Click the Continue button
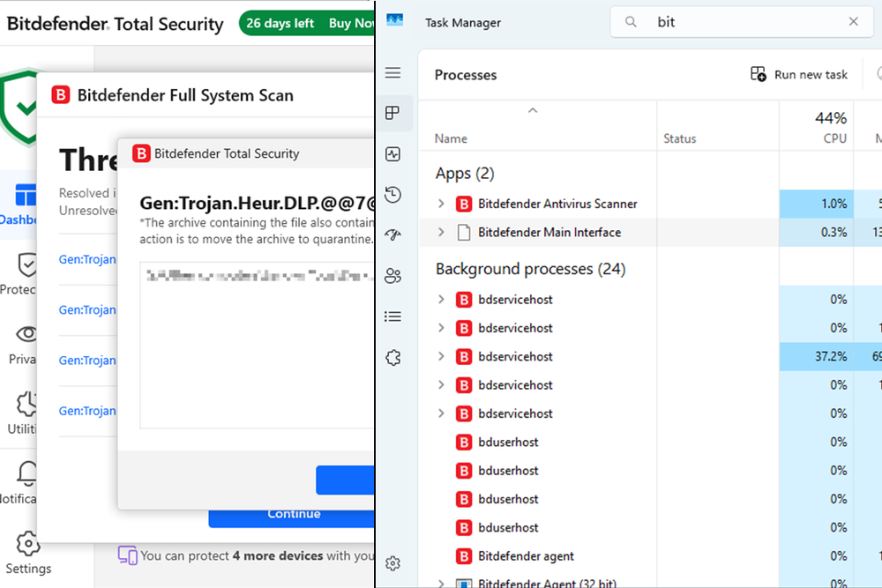882x588 pixels. [294, 513]
